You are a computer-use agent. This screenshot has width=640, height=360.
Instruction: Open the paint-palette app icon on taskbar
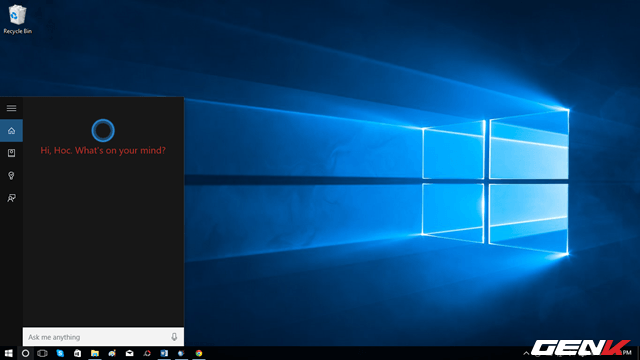tap(112, 353)
